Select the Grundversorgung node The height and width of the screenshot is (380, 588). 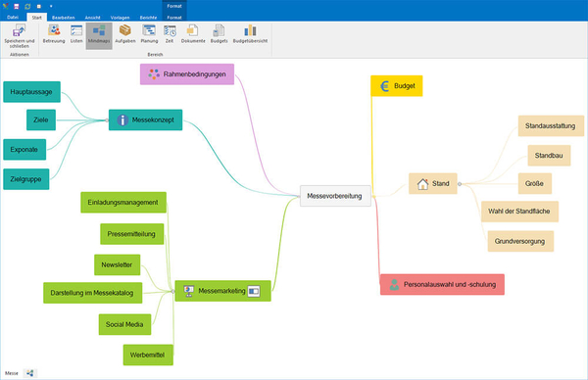(520, 241)
